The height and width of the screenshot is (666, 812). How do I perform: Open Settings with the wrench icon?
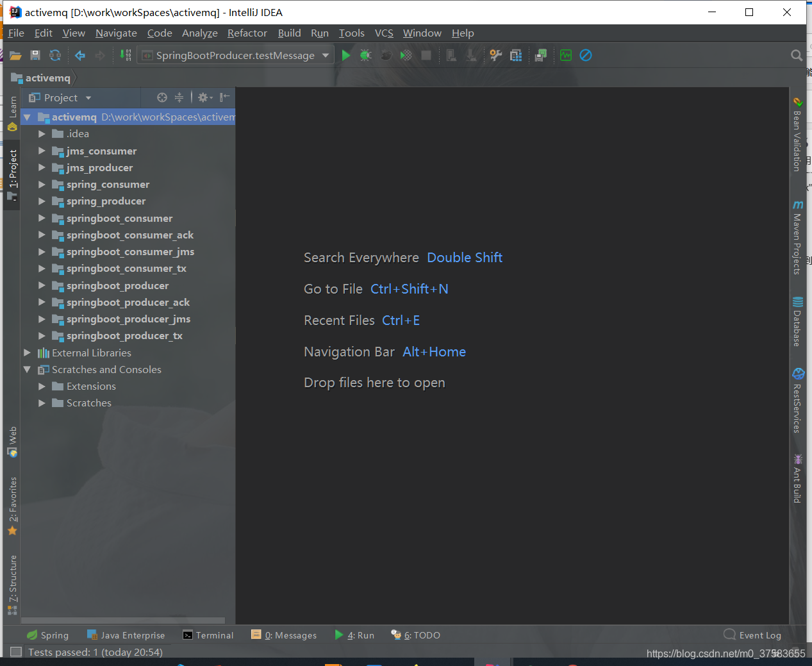pyautogui.click(x=496, y=56)
